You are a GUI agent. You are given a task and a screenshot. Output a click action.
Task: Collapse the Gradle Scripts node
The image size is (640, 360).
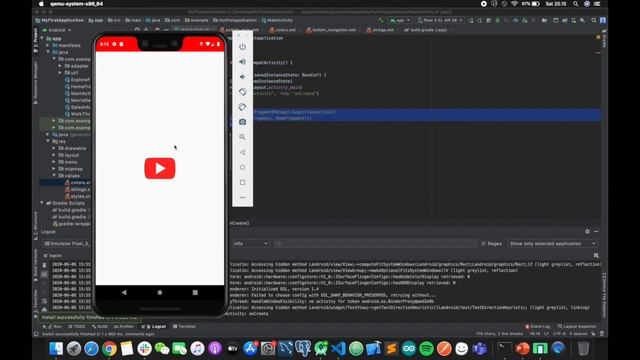pos(42,203)
